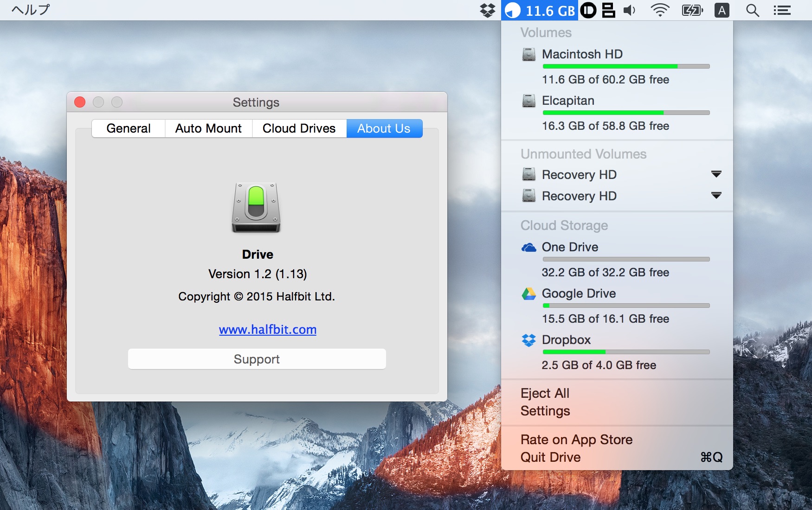Select the Google Drive entry name
Image resolution: width=812 pixels, height=510 pixels.
point(579,293)
